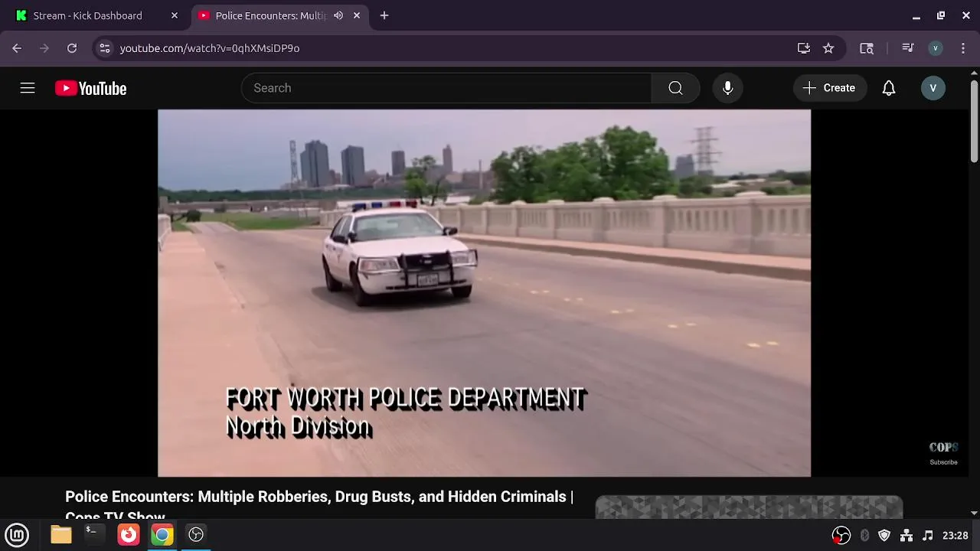Open the red Firefox-style taskbar app
The image size is (980, 551).
(x=129, y=534)
